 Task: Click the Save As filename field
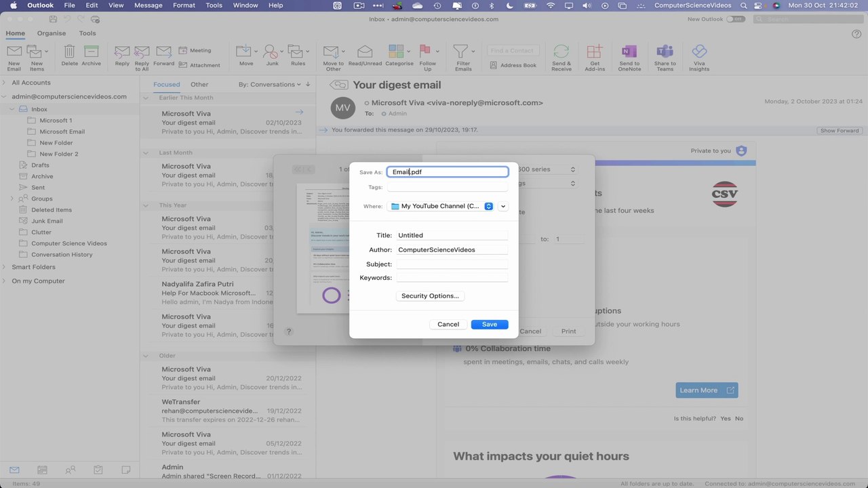tap(448, 172)
